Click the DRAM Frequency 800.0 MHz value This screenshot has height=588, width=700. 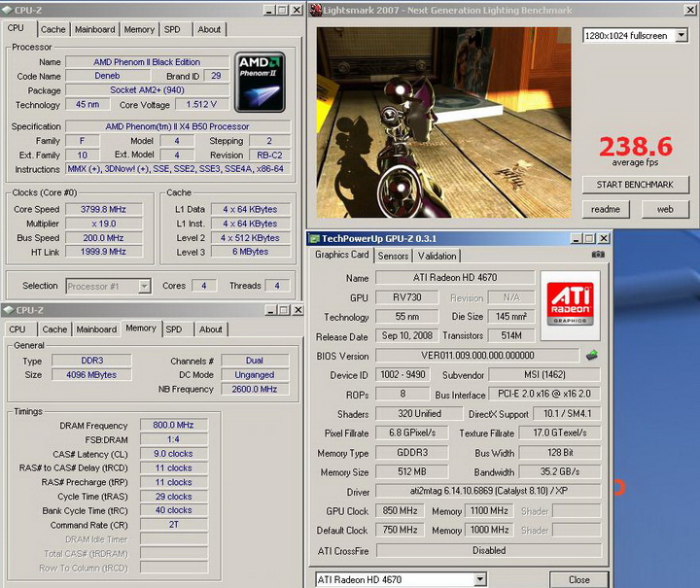pyautogui.click(x=174, y=425)
